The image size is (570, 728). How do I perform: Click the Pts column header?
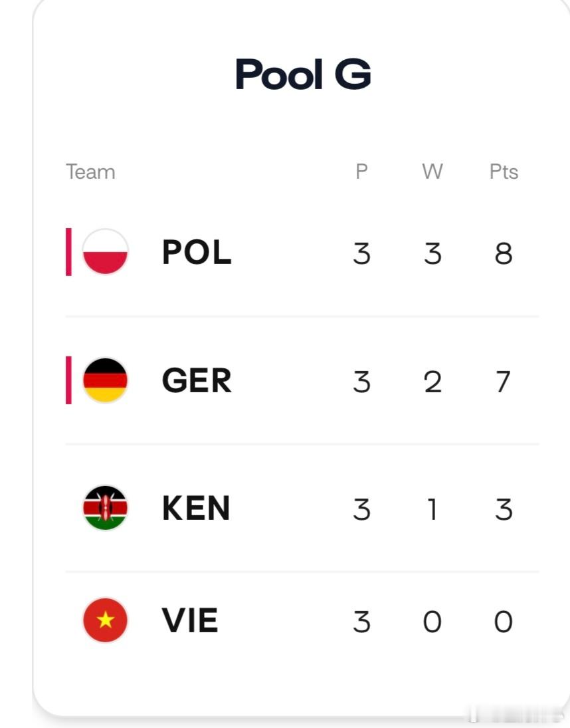point(504,172)
